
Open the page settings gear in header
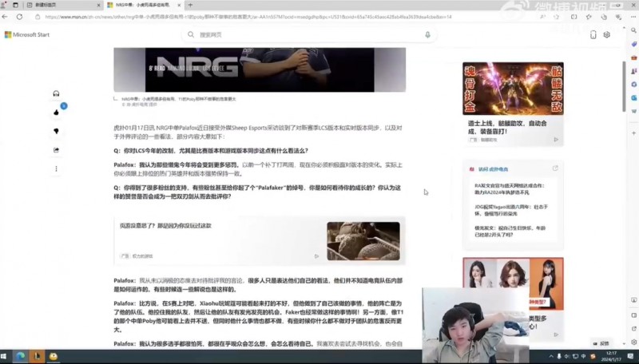607,35
